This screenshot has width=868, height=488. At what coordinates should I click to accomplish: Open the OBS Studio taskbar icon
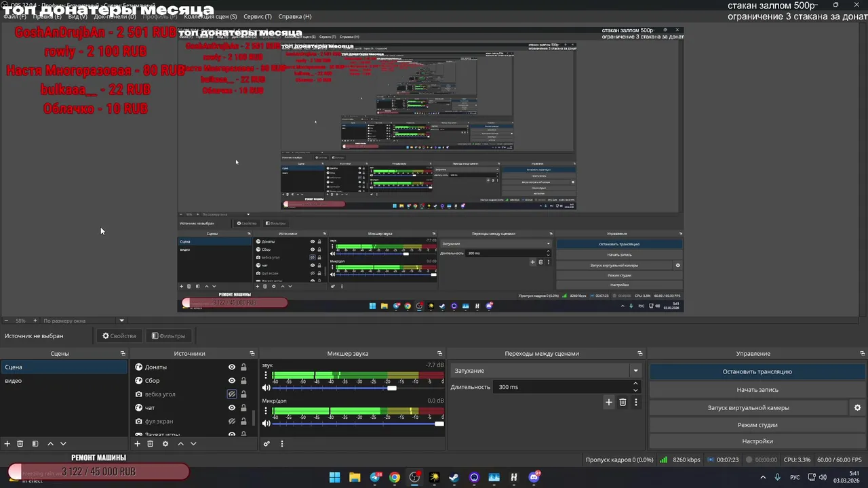[414, 477]
